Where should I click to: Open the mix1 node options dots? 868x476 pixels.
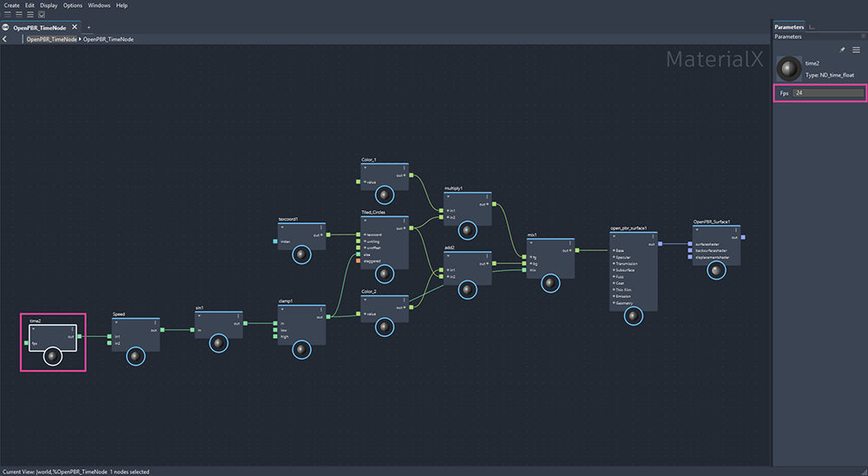tap(570, 242)
